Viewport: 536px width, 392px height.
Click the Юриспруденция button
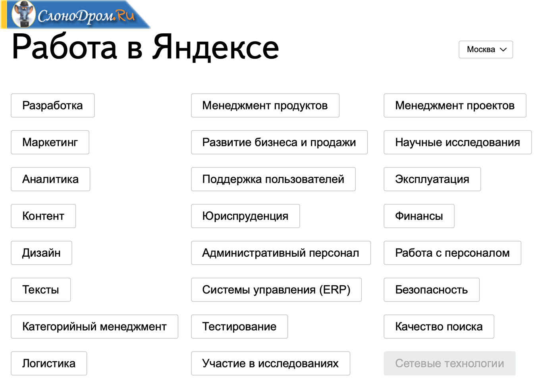(x=245, y=216)
